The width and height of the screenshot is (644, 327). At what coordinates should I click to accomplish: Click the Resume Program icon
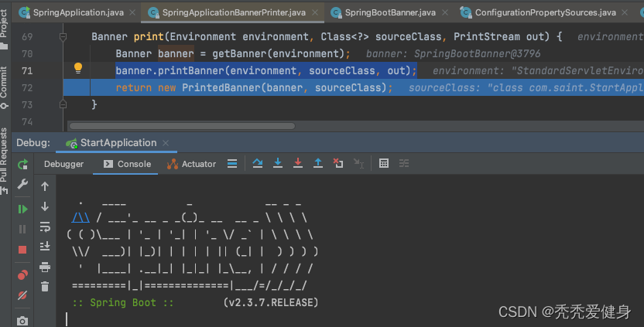[22, 209]
